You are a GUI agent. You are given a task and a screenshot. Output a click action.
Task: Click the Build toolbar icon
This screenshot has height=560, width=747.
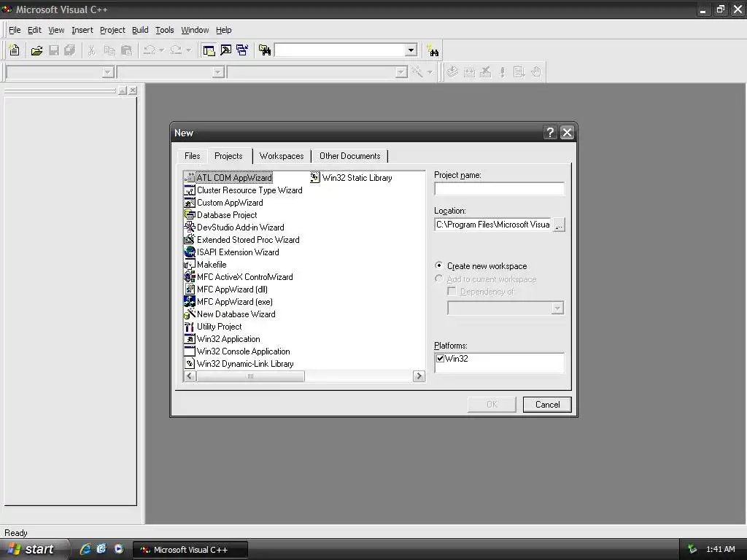(469, 72)
